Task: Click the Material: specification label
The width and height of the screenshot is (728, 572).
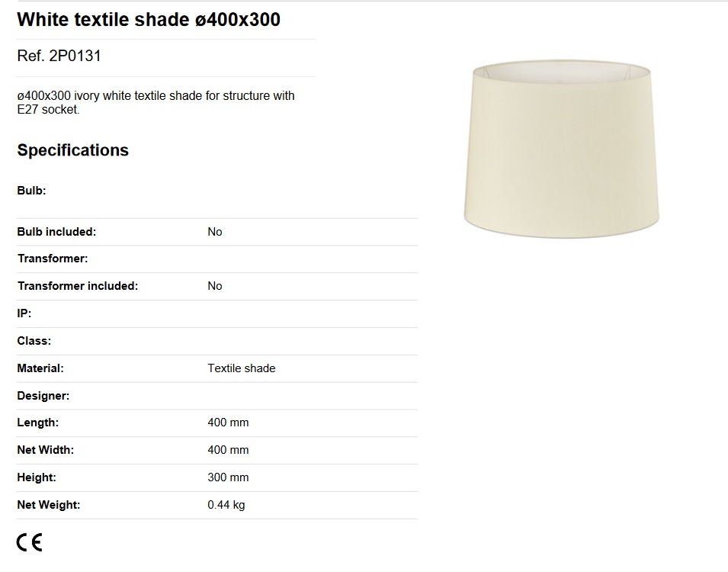Action: pyautogui.click(x=40, y=368)
